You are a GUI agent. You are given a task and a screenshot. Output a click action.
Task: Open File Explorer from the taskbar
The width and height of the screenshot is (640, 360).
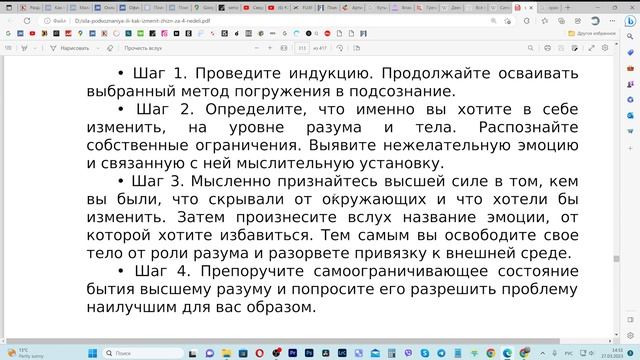point(227,353)
